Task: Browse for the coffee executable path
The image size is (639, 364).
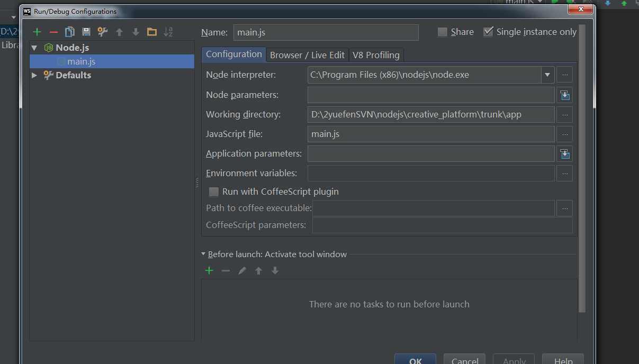Action: [x=565, y=208]
